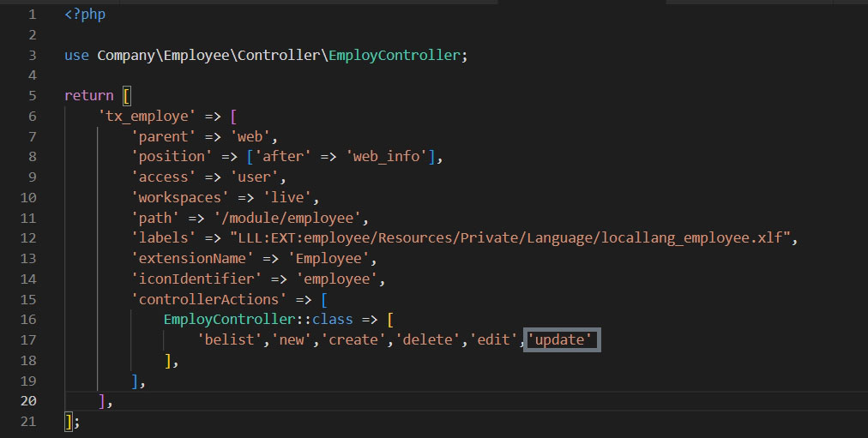Click the 'iconIdentifier' key
Image resolution: width=868 pixels, height=438 pixels.
coord(194,279)
